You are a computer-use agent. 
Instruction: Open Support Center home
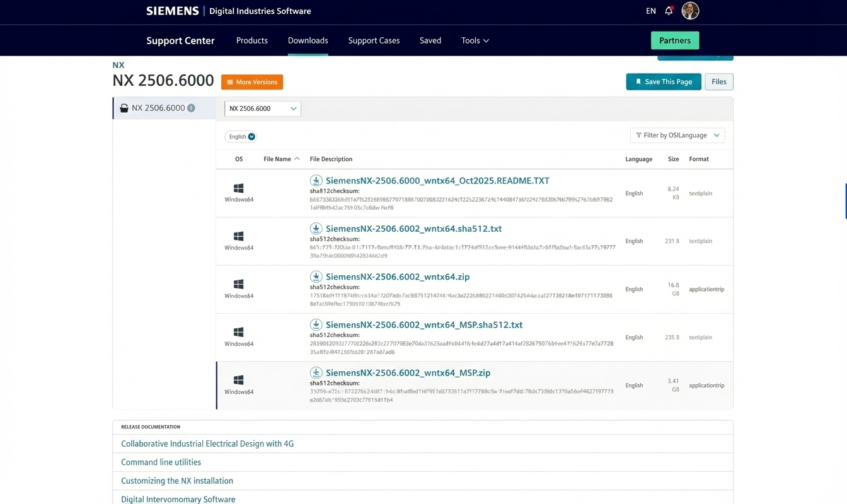click(x=181, y=40)
